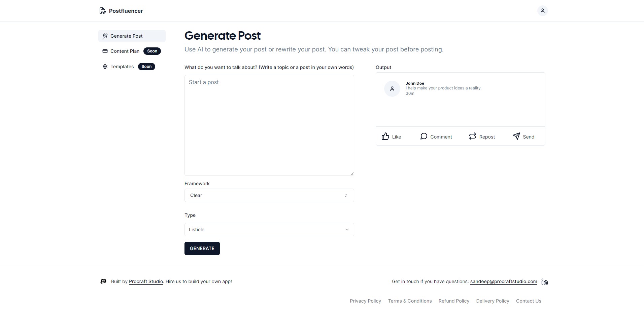
Task: Open the sandeep@procraftstudio.com email link
Action: 504,282
